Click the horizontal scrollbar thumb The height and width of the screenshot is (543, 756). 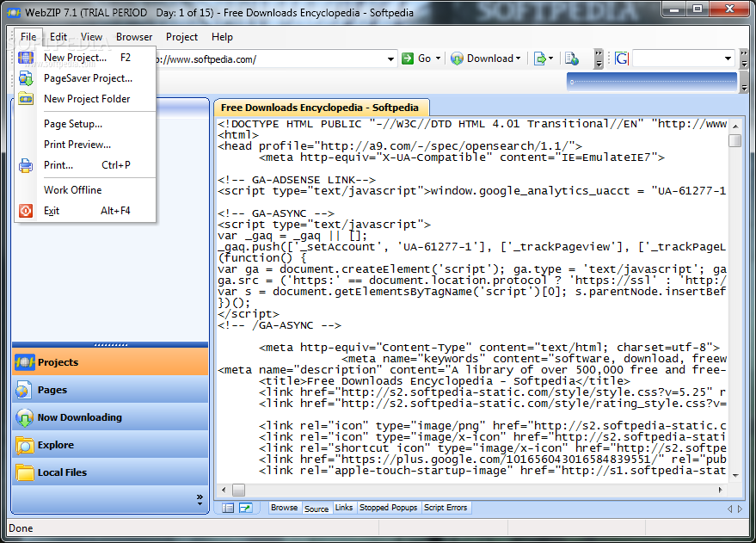pos(238,490)
